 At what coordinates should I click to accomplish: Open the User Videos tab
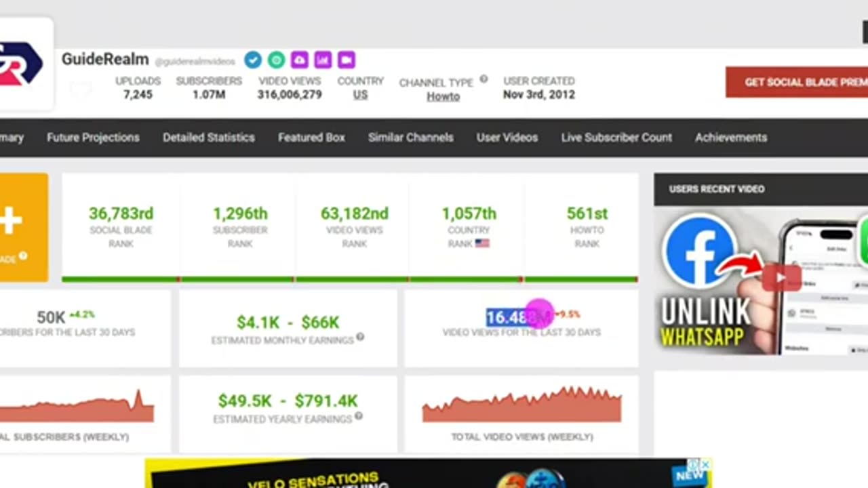[x=507, y=138]
